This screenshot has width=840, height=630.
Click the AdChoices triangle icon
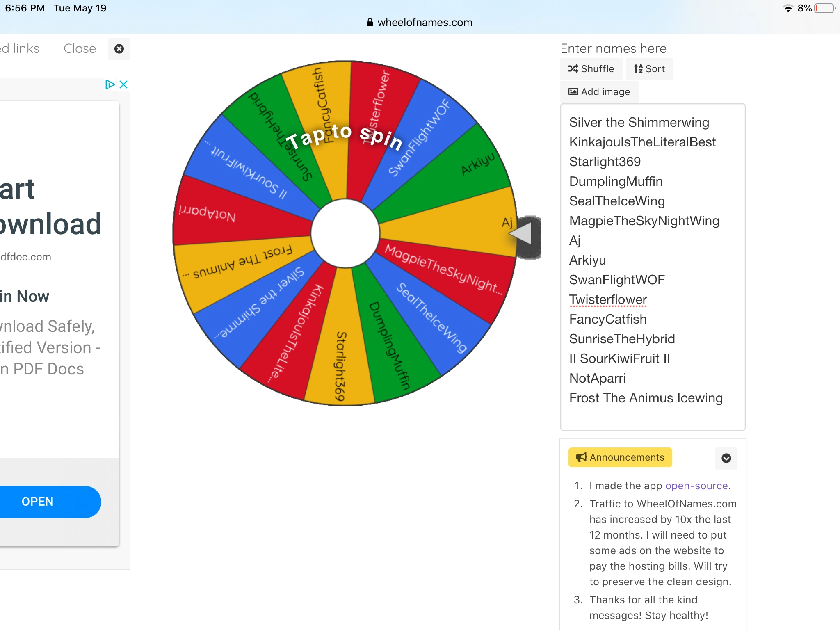coord(110,84)
